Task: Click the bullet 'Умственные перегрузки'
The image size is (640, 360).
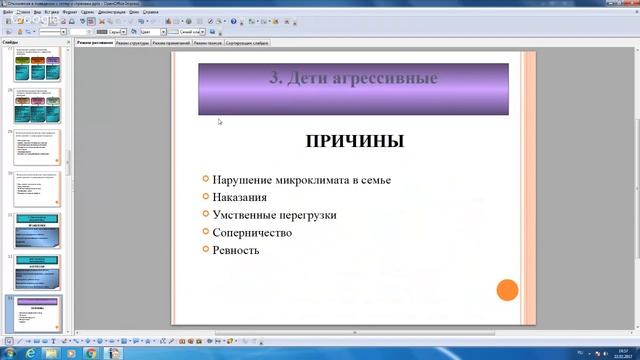Action: point(274,215)
